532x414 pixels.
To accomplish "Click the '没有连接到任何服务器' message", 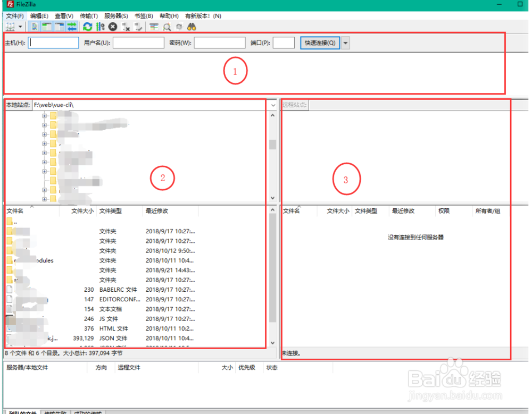I will (415, 238).
